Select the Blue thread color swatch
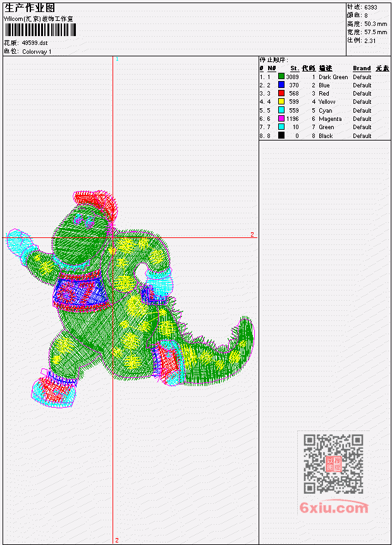The height and width of the screenshot is (545, 392). [x=281, y=85]
